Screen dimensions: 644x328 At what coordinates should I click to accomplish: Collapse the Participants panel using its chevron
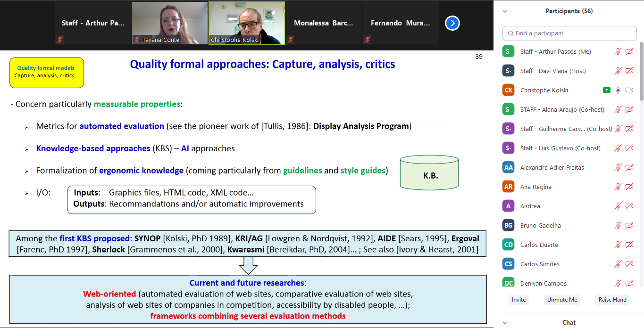(505, 11)
